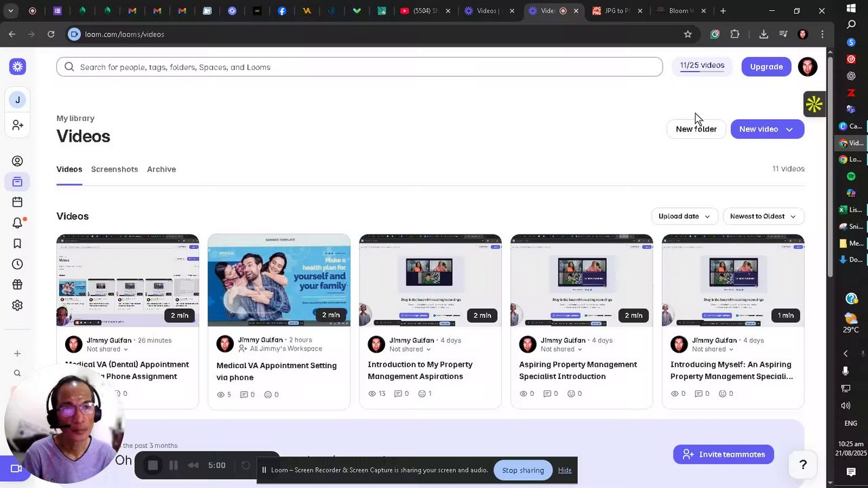Expand the New video dropdown
This screenshot has height=488, width=868.
tap(789, 129)
